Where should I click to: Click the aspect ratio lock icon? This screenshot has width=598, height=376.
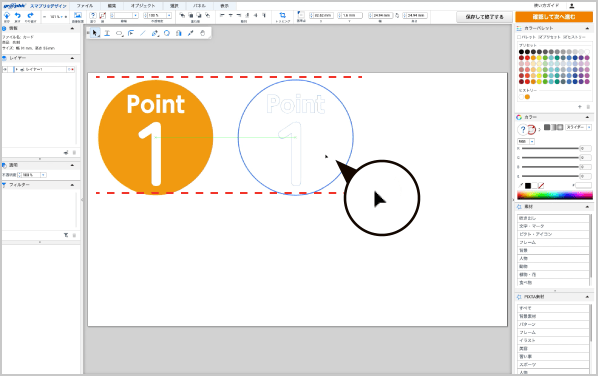tap(397, 15)
